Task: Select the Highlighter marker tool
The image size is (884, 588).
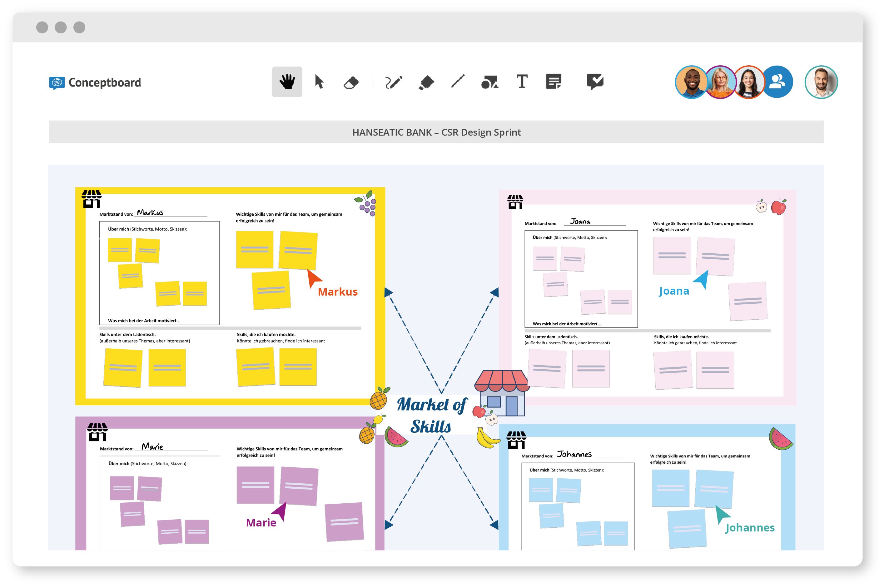Action: point(426,82)
